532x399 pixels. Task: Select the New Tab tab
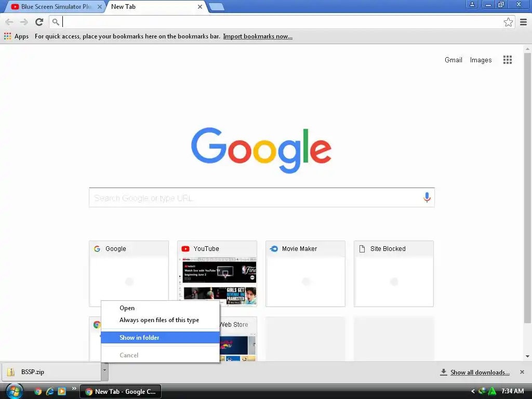[153, 7]
